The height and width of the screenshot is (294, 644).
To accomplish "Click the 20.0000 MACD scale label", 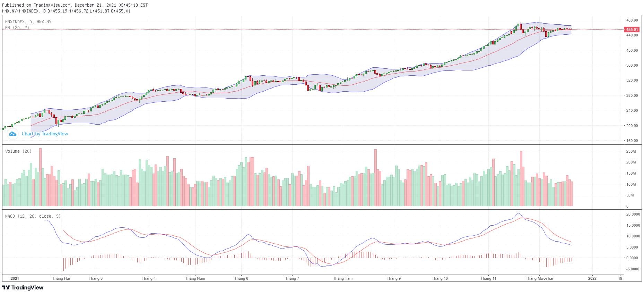I will [x=633, y=215].
